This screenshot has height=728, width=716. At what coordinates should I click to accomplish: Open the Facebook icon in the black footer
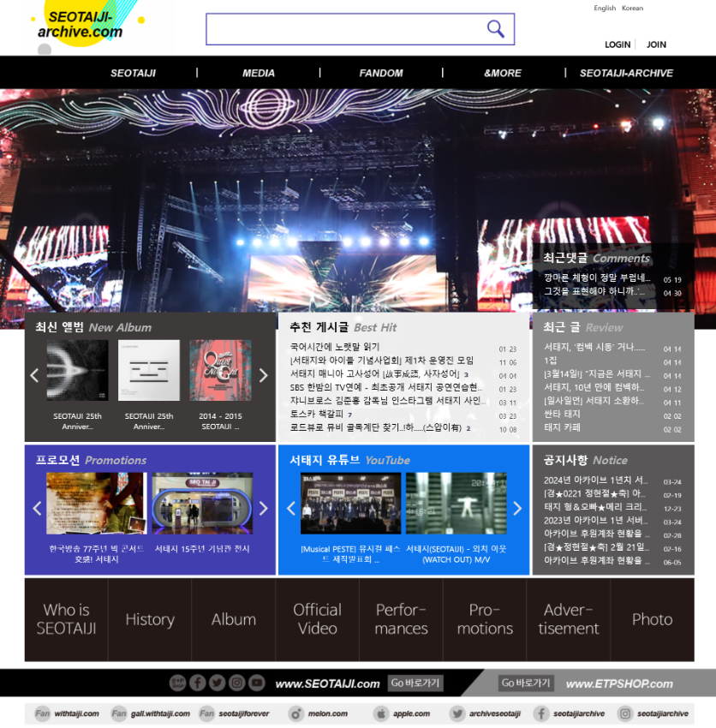point(197,683)
